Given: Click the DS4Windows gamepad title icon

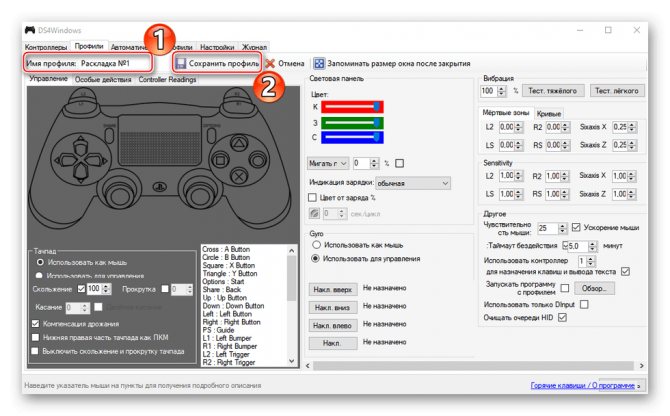Looking at the screenshot, I should [x=29, y=30].
